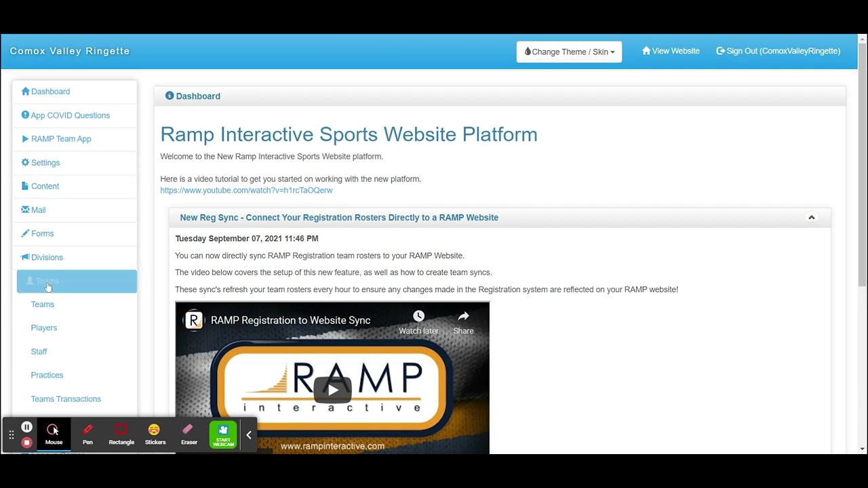
Task: Pause the screen recording
Action: coord(26,427)
